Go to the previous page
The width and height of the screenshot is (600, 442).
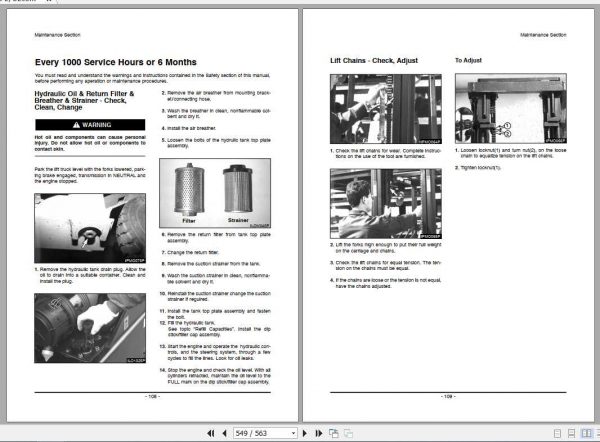224,433
